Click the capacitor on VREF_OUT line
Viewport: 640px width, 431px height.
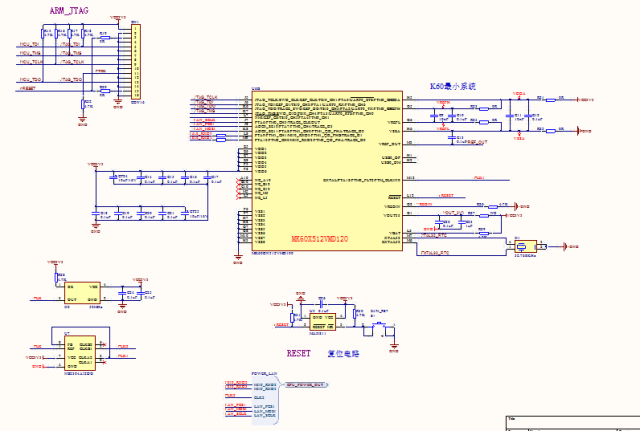[x=452, y=138]
